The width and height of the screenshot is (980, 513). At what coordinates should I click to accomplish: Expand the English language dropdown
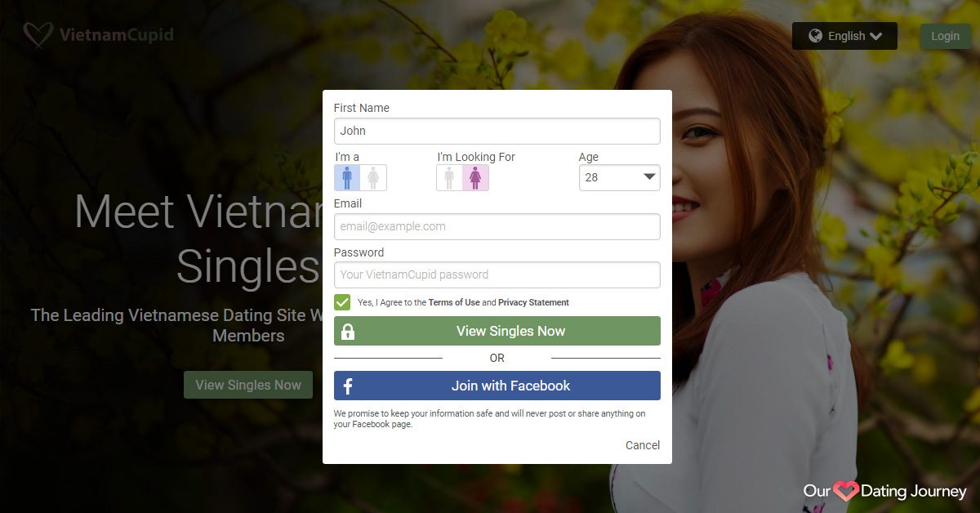[844, 36]
